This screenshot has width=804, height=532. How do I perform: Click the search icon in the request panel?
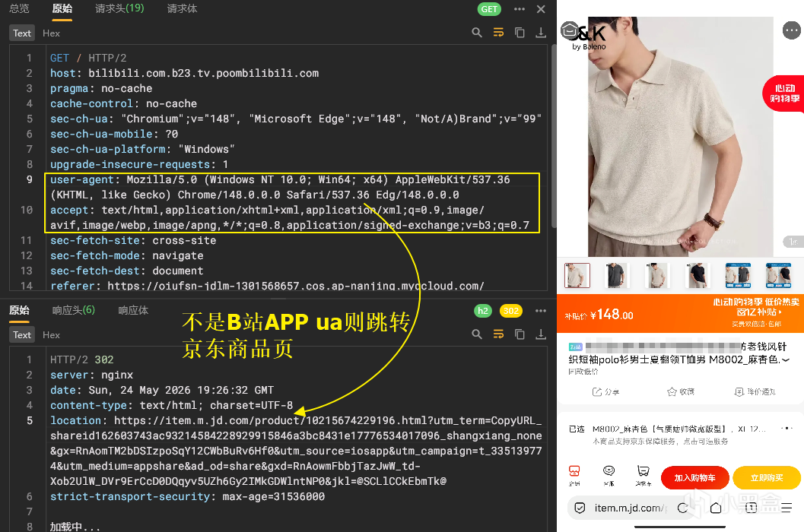point(477,33)
